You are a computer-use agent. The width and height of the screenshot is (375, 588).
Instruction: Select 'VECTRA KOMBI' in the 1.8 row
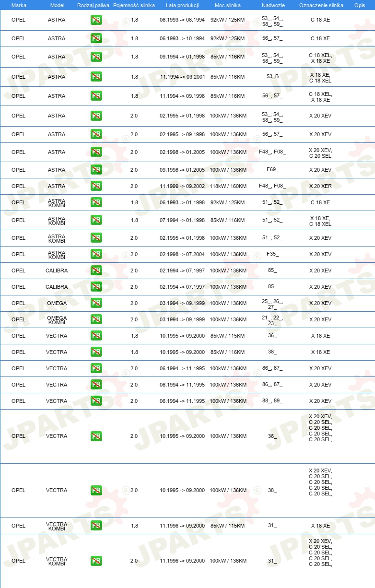point(57,526)
